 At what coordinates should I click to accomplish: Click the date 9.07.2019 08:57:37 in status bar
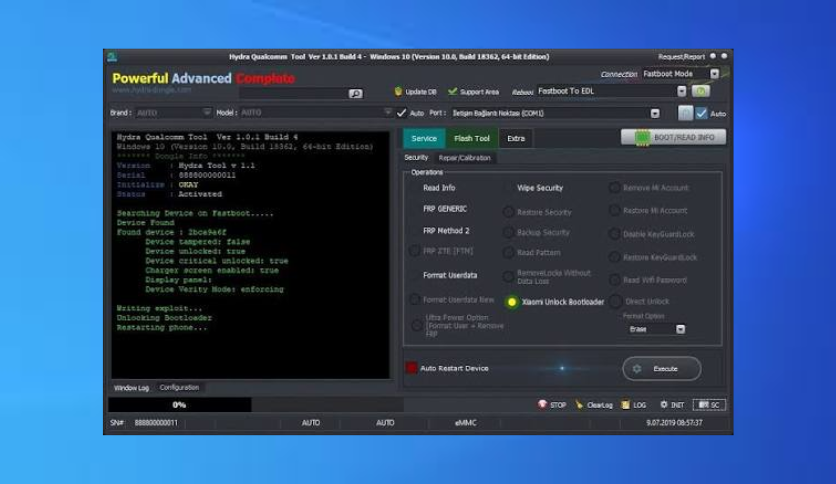click(674, 423)
